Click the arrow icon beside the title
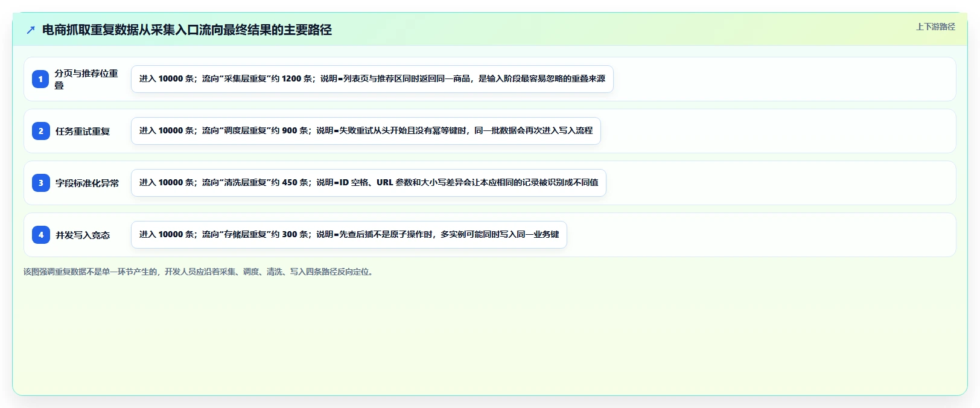The width and height of the screenshot is (980, 408). pyautogui.click(x=31, y=30)
